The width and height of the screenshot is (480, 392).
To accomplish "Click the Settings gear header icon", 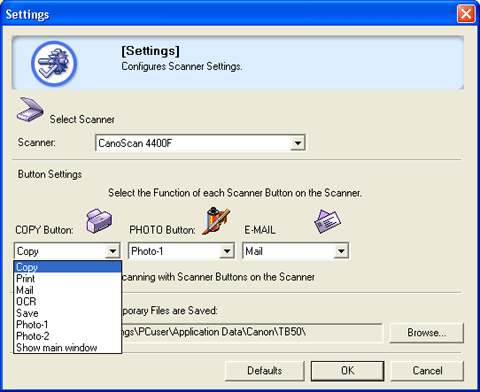I will [54, 63].
